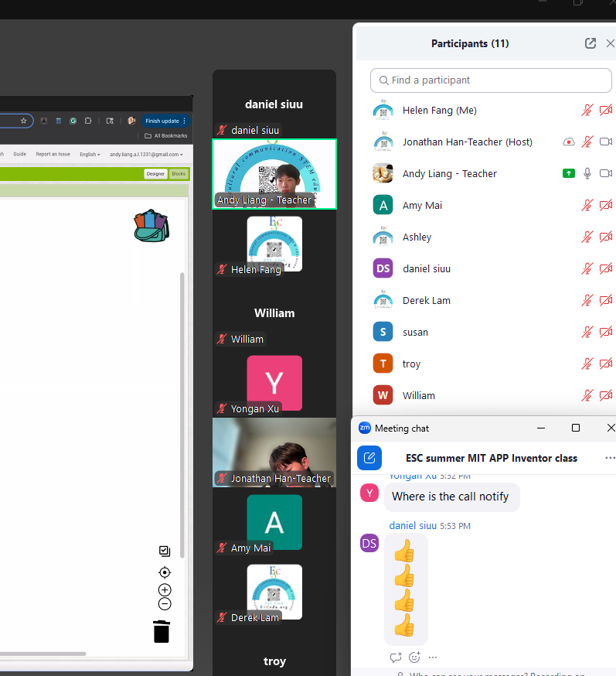Switch to the Designer view

tap(155, 174)
